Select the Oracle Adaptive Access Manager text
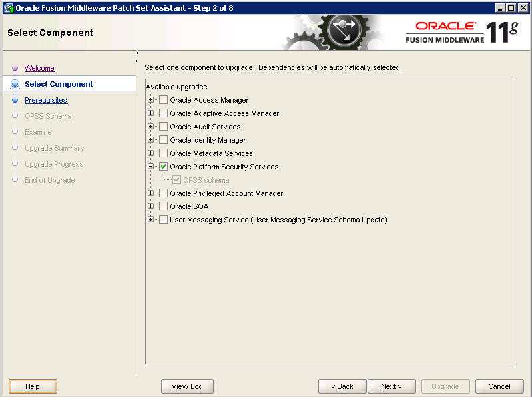 pos(224,113)
